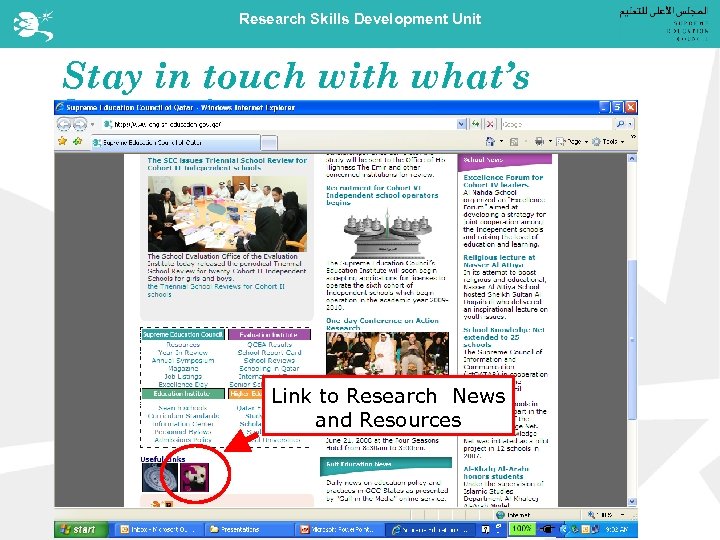Screen dimensions: 720x540
Task: Open the Tools menu
Action: [x=608, y=142]
